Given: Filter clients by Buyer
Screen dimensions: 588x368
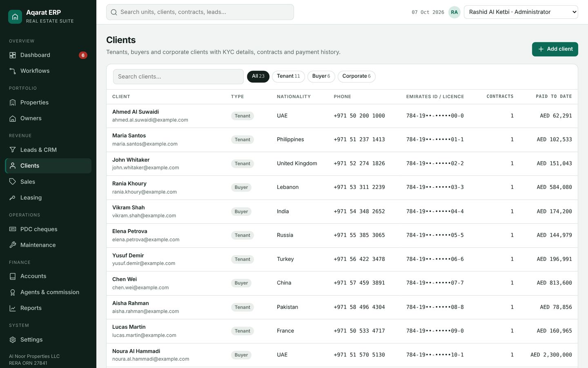Looking at the screenshot, I should coord(321,76).
